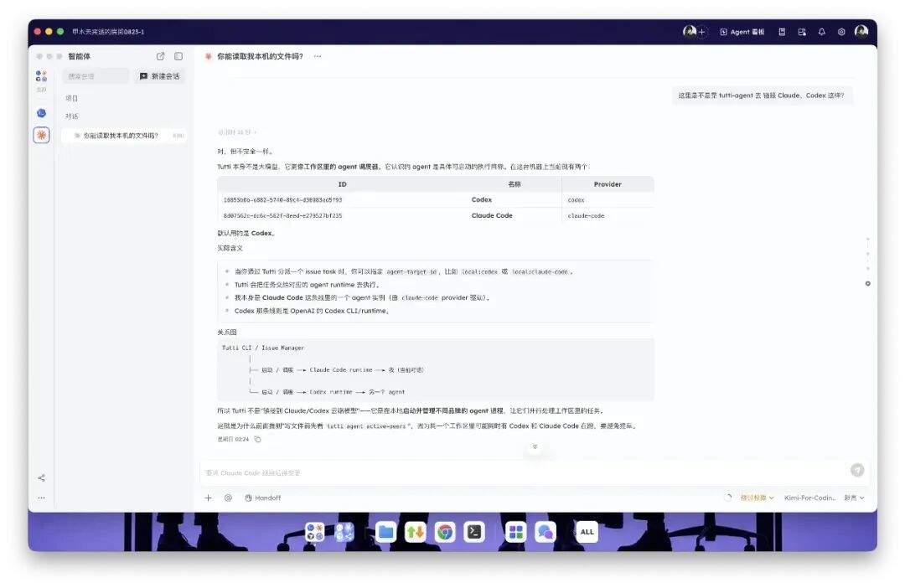This screenshot has width=905, height=588.
Task: Open the Agent 看板 board
Action: click(x=742, y=32)
